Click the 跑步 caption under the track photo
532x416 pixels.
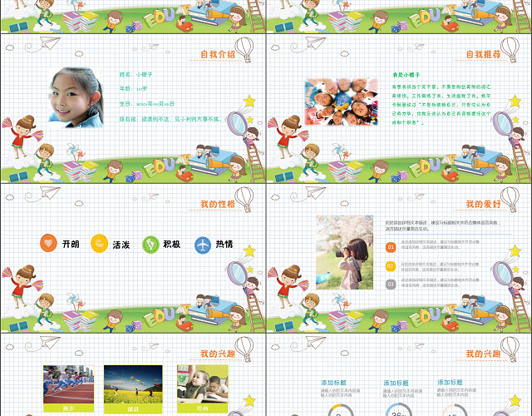(68, 409)
